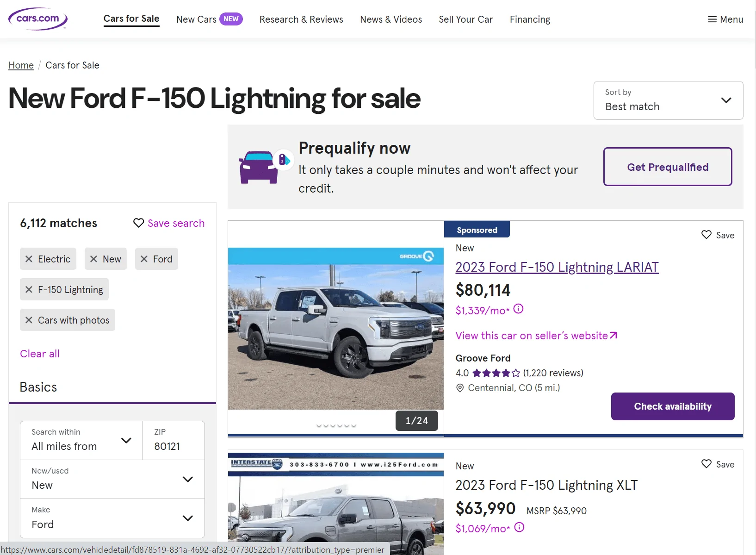Open the hamburger Menu
Screen dimensions: 756x555
click(725, 19)
